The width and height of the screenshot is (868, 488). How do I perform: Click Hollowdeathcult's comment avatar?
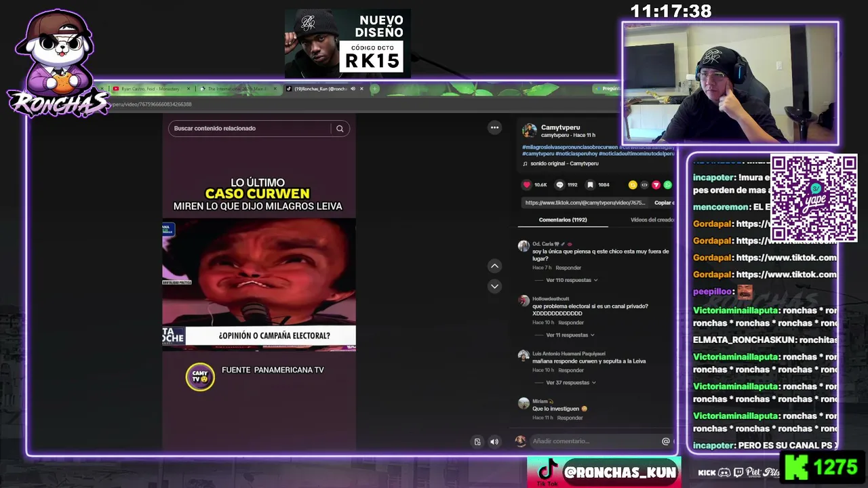pyautogui.click(x=524, y=301)
